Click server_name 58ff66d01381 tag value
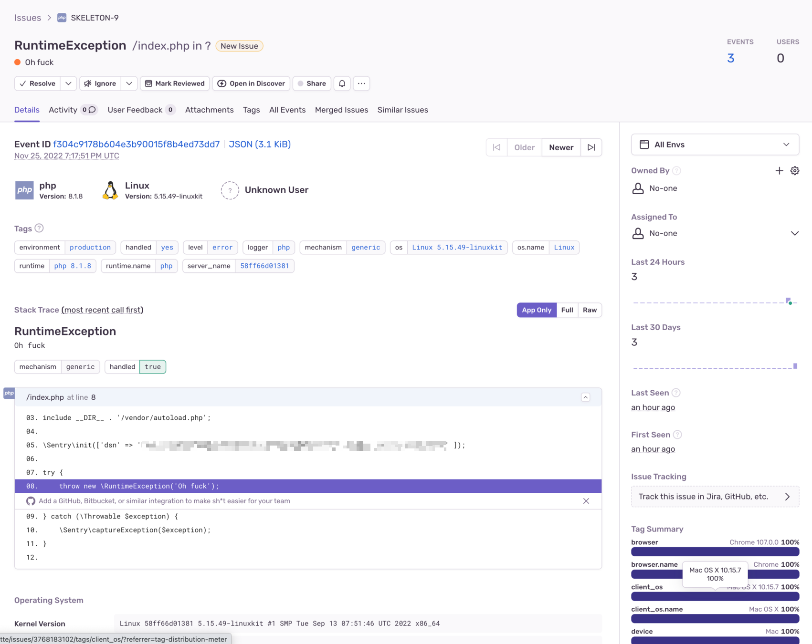Screen dimensions: 812x644 tap(264, 266)
